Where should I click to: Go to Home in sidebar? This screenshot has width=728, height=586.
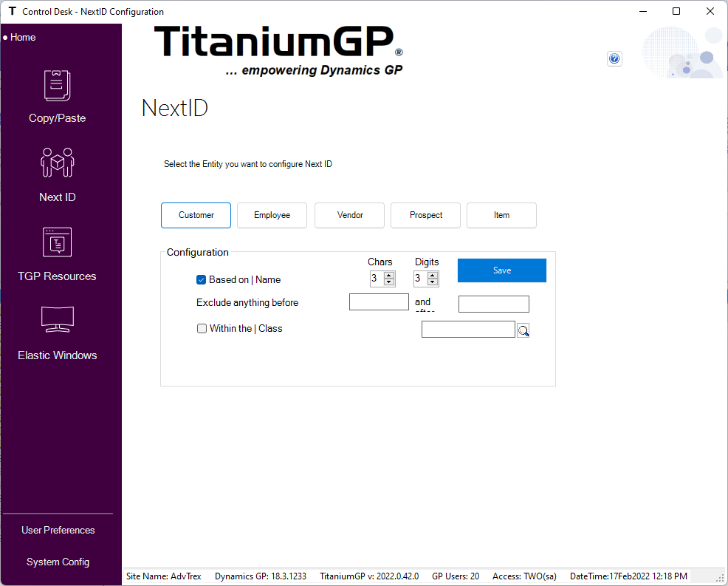pos(23,37)
